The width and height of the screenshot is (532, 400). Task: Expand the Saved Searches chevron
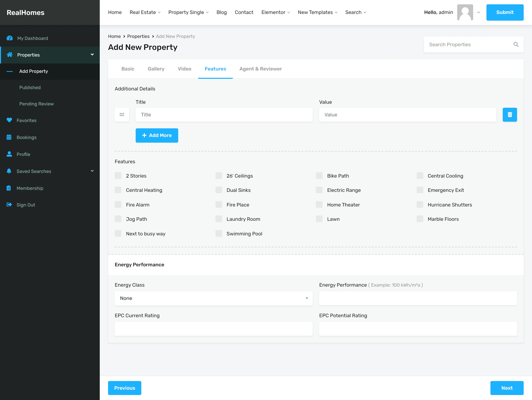coord(92,171)
